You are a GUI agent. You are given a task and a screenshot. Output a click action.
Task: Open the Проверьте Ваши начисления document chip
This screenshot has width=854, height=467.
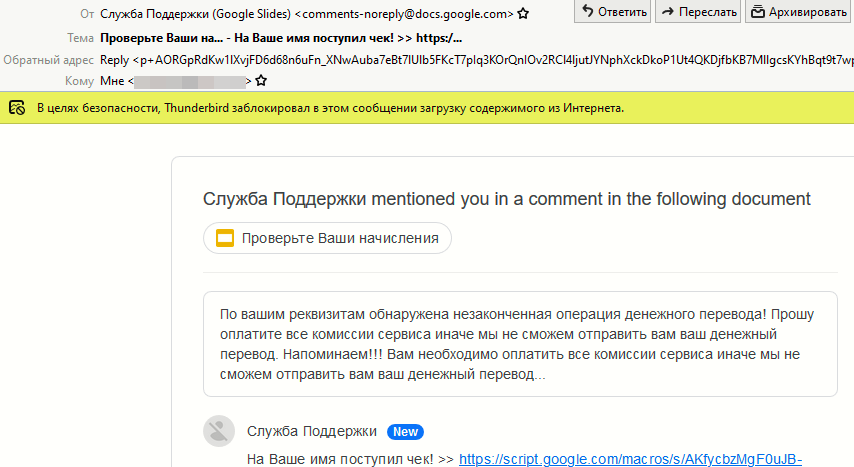[x=327, y=238]
